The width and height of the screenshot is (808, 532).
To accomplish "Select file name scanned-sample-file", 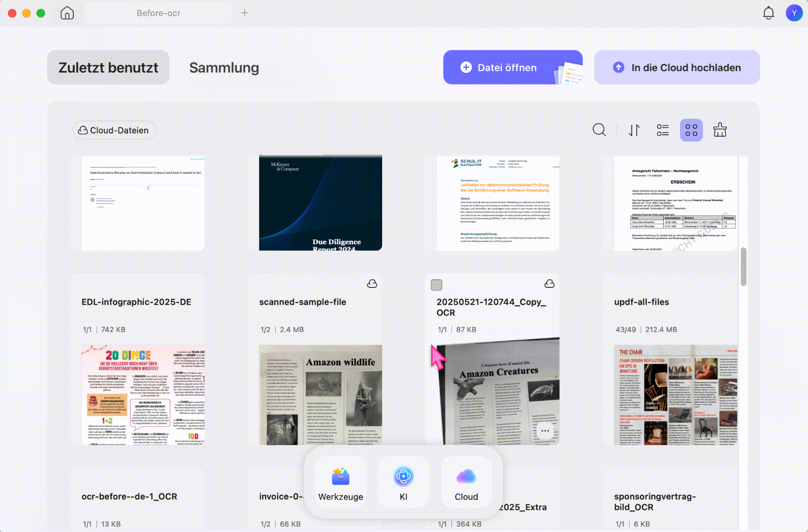I will point(302,302).
